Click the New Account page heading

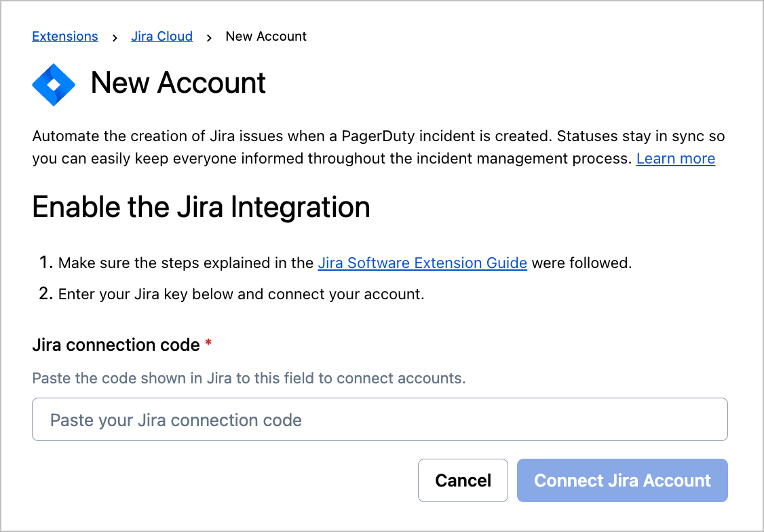(178, 83)
